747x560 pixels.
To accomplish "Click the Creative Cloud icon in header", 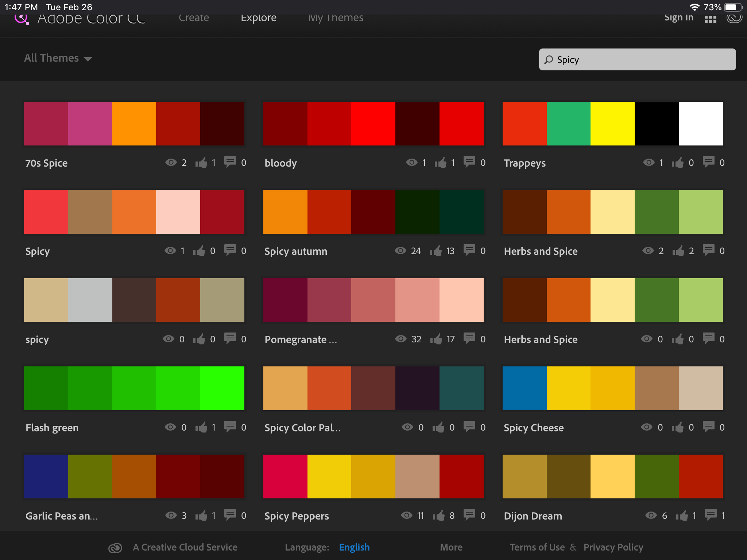I will [x=734, y=18].
